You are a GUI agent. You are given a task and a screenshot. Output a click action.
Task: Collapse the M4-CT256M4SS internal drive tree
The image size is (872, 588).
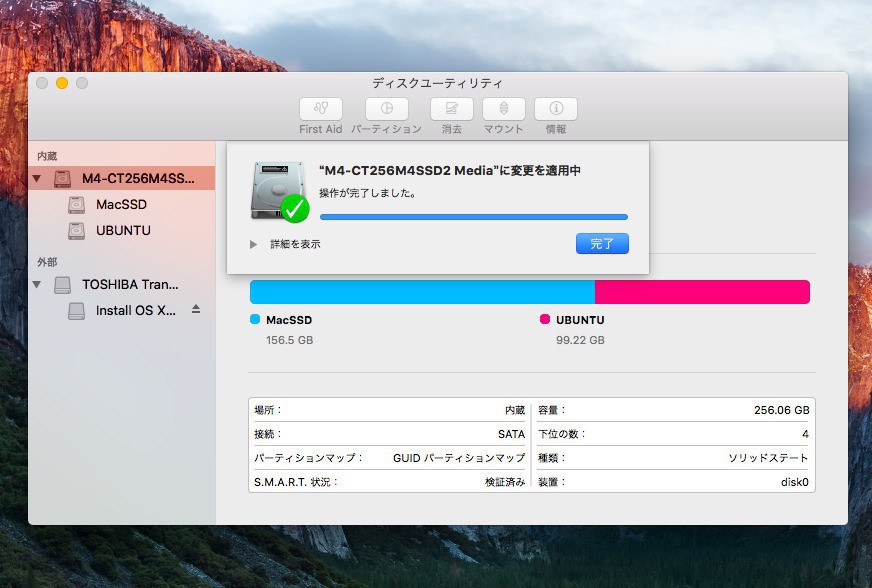coord(37,179)
